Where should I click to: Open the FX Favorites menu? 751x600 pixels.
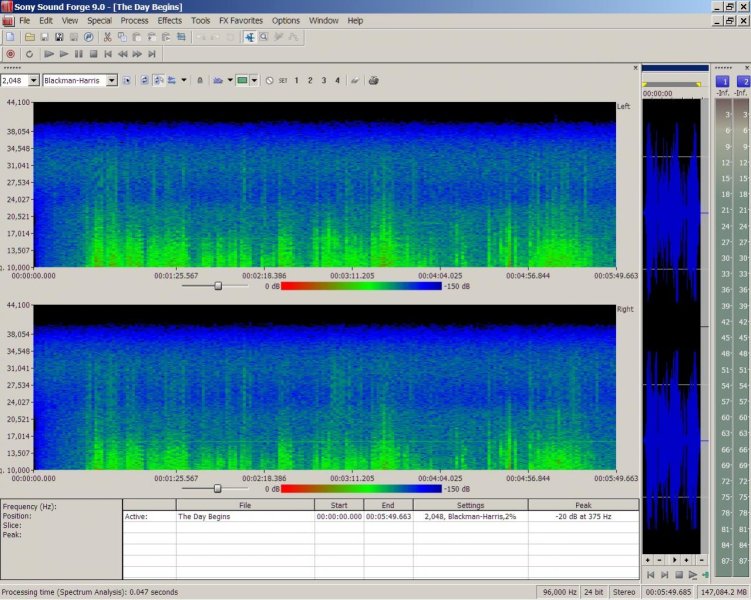[x=240, y=20]
